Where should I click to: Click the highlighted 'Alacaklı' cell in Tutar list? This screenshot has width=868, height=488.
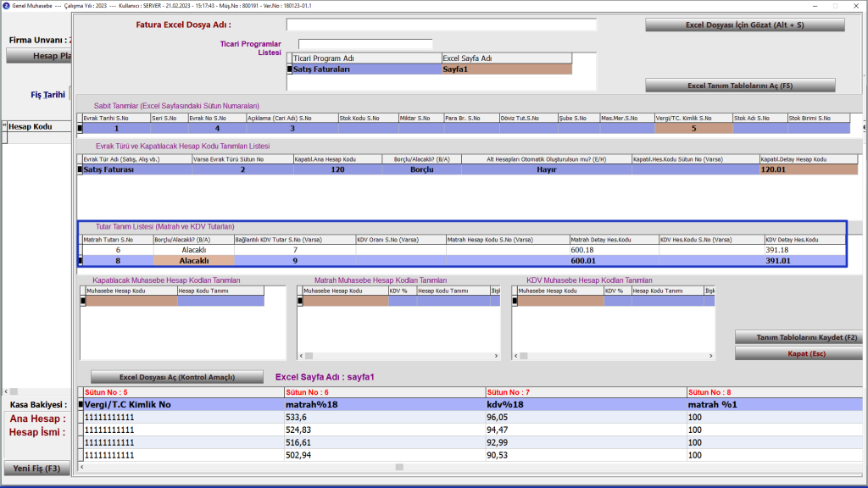point(193,261)
